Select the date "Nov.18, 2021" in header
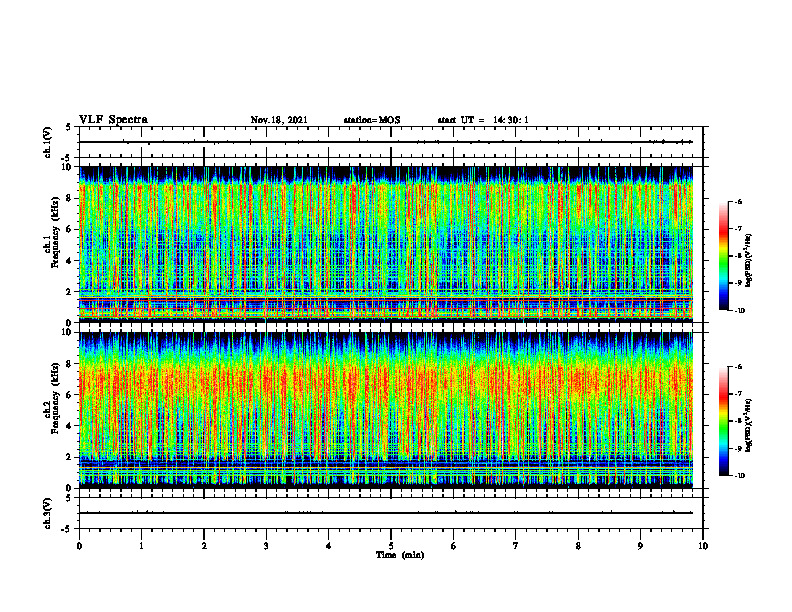This screenshot has height=612, width=792. coord(279,120)
